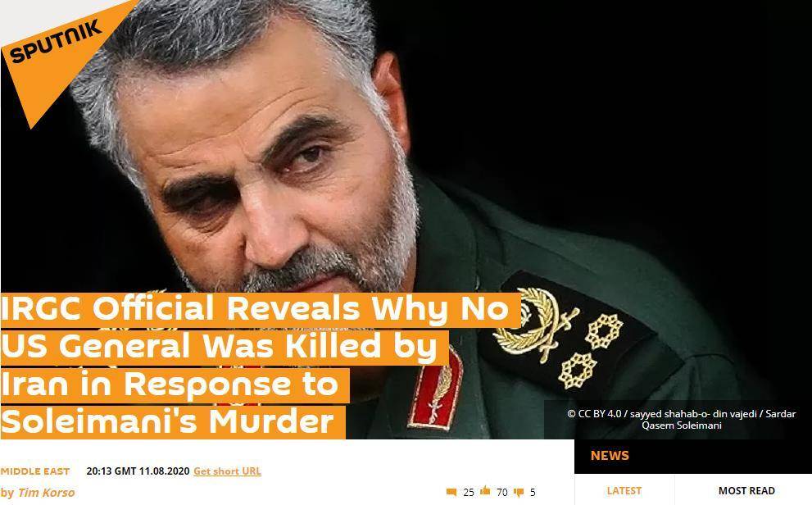Click the headline line Soleimani's Murder
This screenshot has width=812, height=505.
(167, 422)
